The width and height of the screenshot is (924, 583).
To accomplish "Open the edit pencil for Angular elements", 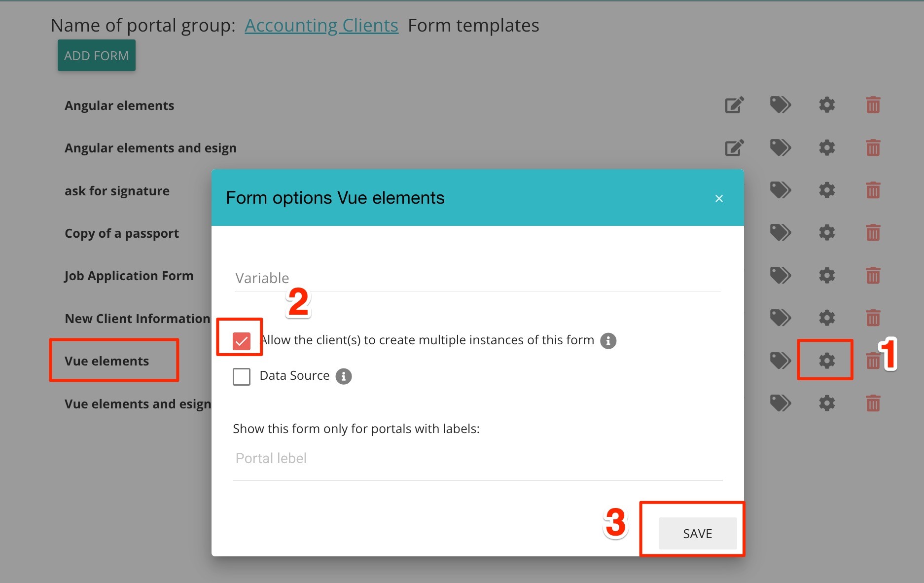I will [x=734, y=105].
